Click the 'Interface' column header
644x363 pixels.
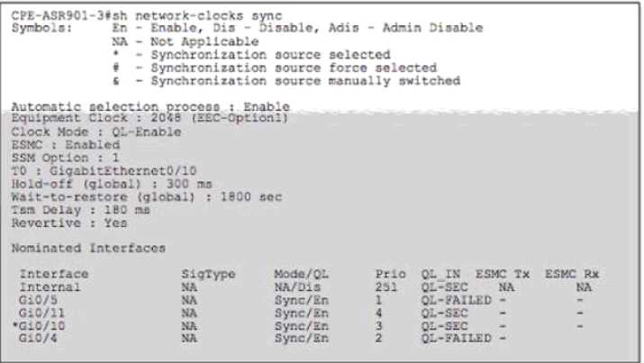[54, 274]
